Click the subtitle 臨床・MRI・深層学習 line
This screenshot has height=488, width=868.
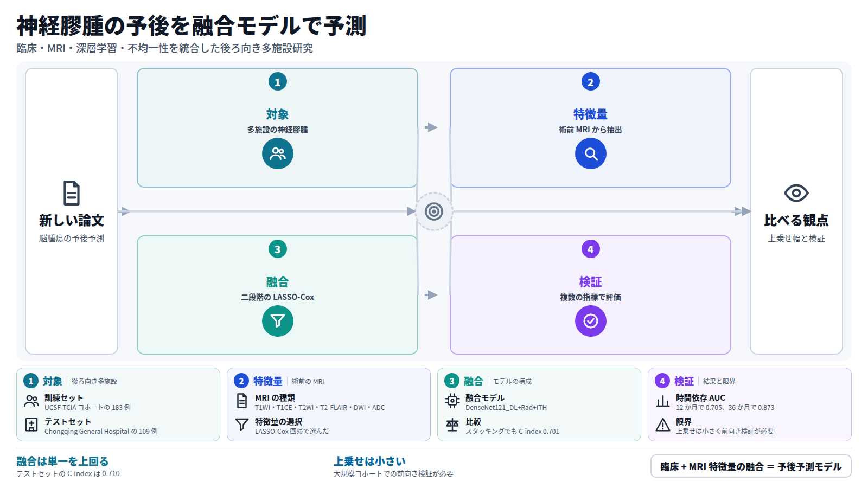pyautogui.click(x=164, y=48)
